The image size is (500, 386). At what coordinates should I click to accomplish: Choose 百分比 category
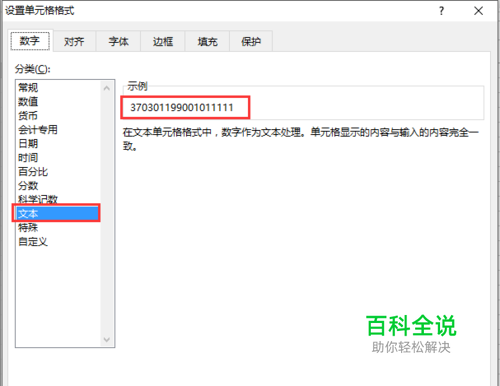[x=33, y=172]
